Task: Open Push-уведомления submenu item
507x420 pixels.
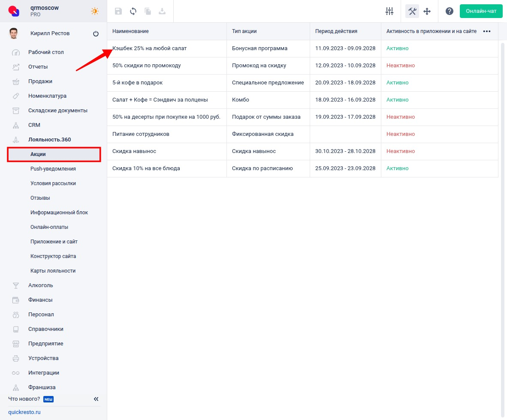Action: (53, 169)
